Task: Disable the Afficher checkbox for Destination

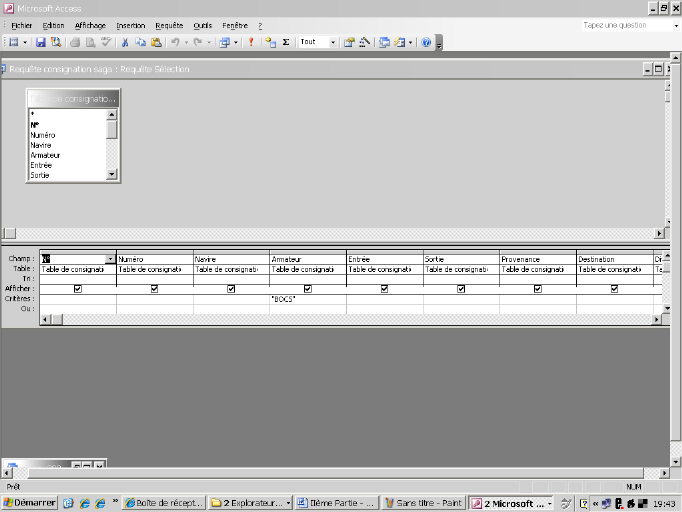Action: 614,289
